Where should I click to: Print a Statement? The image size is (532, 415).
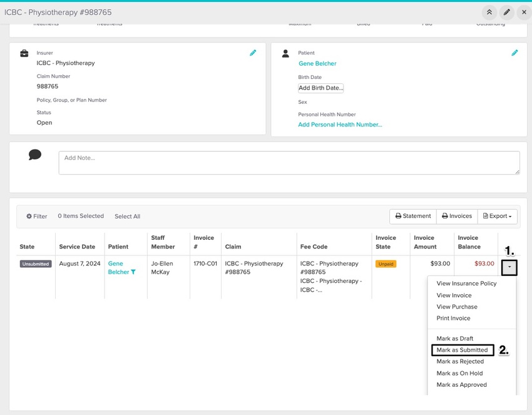[413, 216]
